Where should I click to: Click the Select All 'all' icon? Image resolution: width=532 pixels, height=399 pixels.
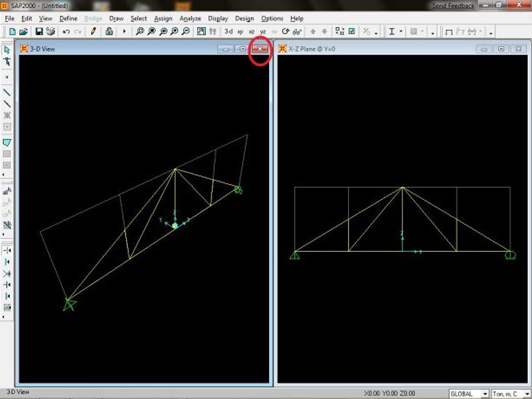[7, 192]
